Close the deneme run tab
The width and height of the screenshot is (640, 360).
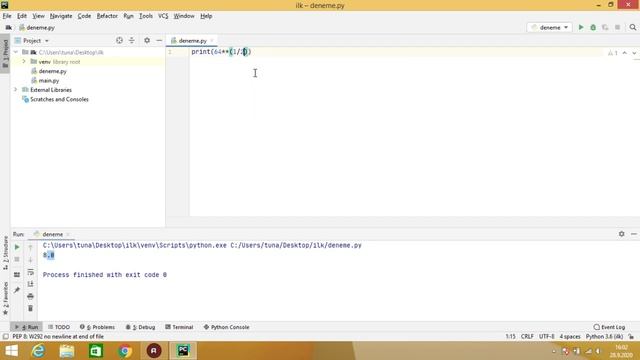coord(68,234)
